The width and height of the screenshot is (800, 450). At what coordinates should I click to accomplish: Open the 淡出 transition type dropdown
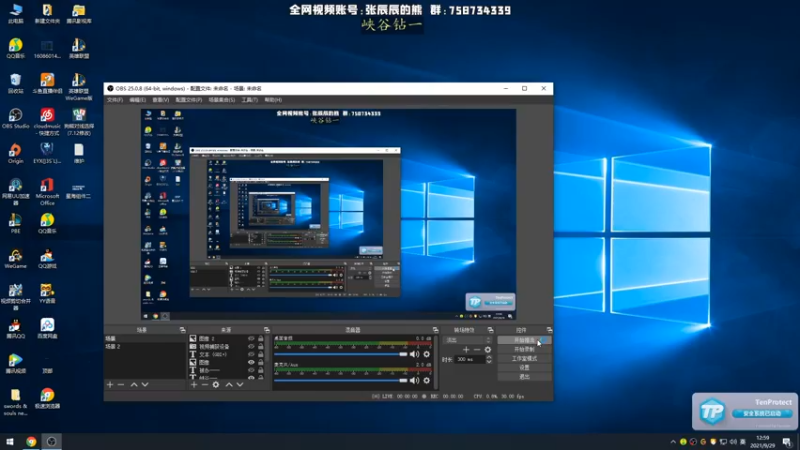468,340
